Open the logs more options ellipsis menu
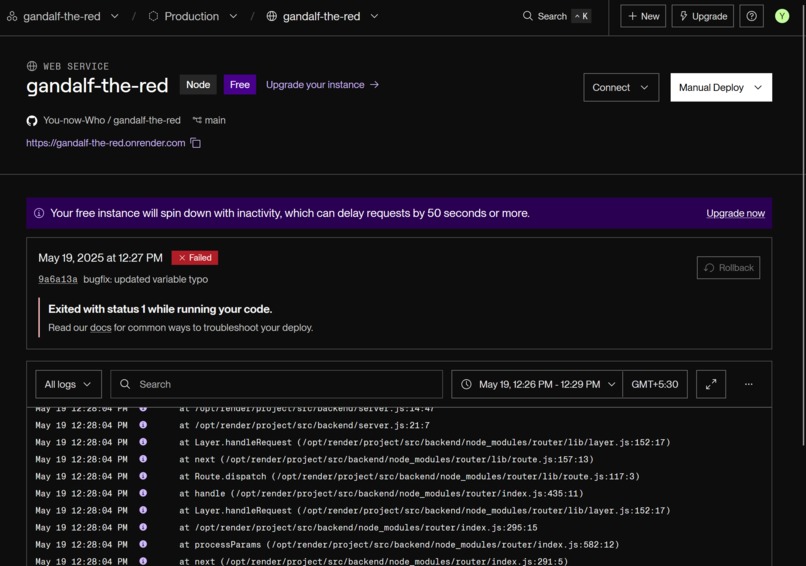The height and width of the screenshot is (566, 806). point(748,384)
